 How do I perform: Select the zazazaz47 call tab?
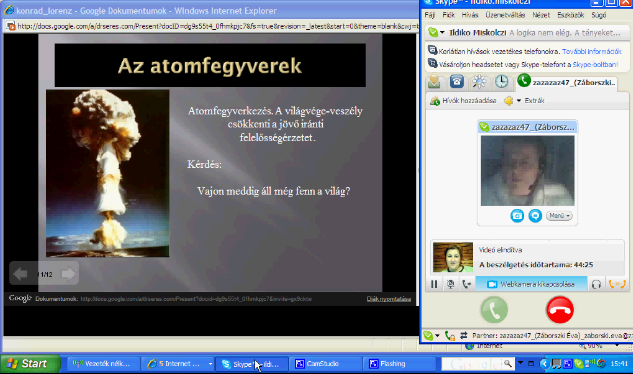coord(566,82)
